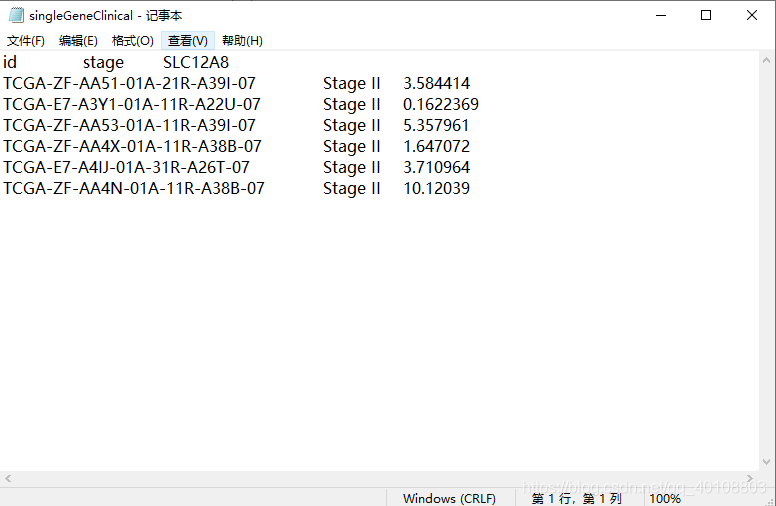Close the singleGeneClinical Notepad window
This screenshot has width=776, height=506.
coord(752,15)
